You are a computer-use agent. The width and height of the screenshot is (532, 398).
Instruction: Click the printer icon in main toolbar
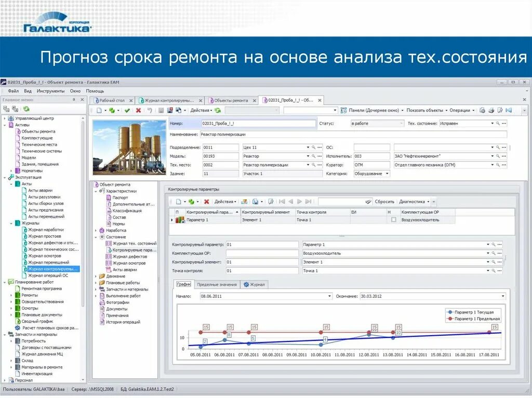point(491,111)
